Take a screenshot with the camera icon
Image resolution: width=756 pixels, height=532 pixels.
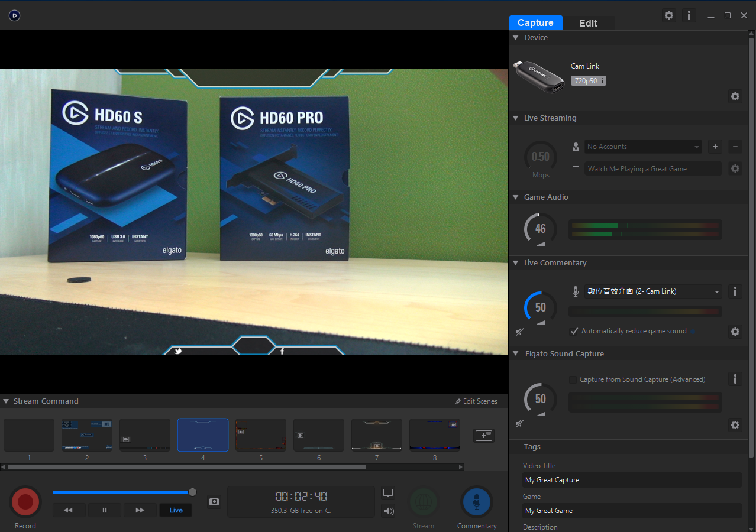pos(214,502)
